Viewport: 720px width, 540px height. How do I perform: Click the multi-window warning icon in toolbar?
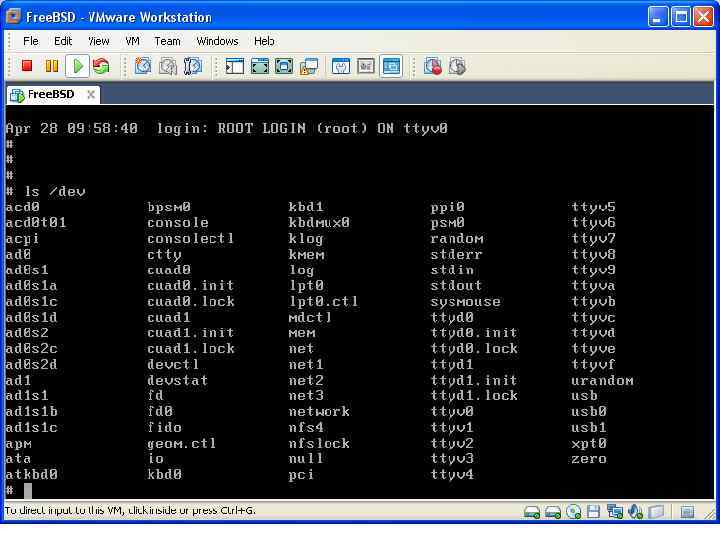pyautogui.click(x=309, y=67)
